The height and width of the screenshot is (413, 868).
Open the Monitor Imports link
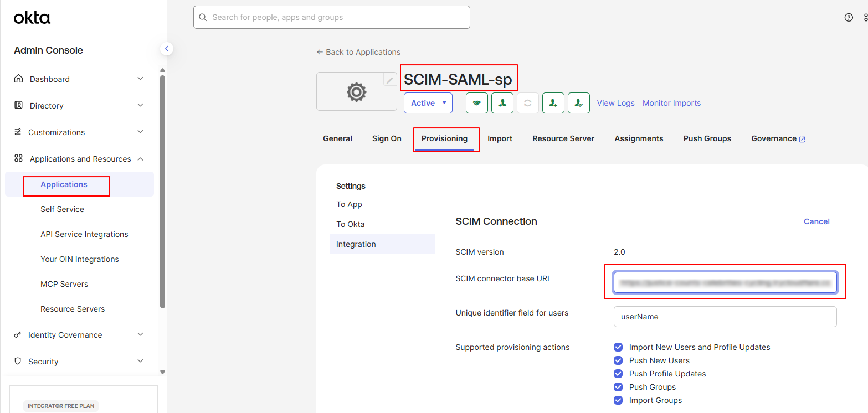671,103
